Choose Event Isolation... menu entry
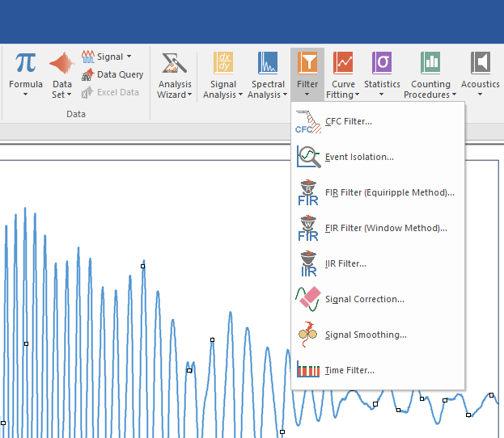Viewport: 504px width, 438px height. pos(378,157)
